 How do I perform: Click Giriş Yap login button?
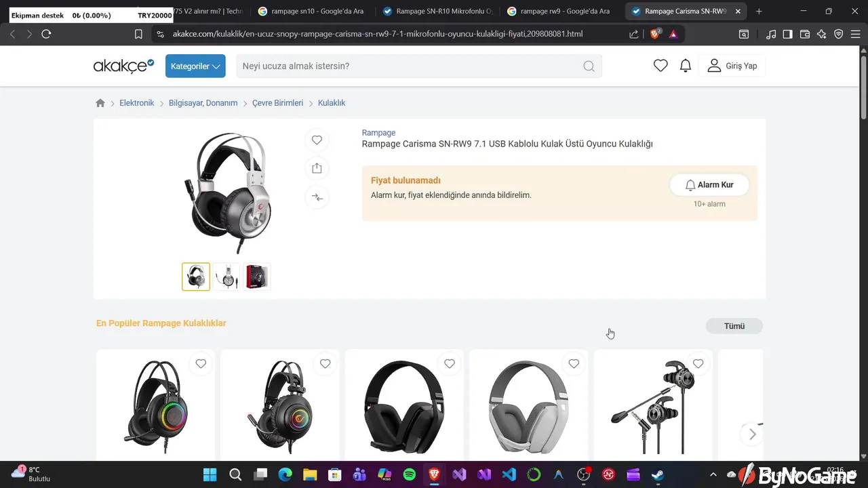pyautogui.click(x=732, y=66)
